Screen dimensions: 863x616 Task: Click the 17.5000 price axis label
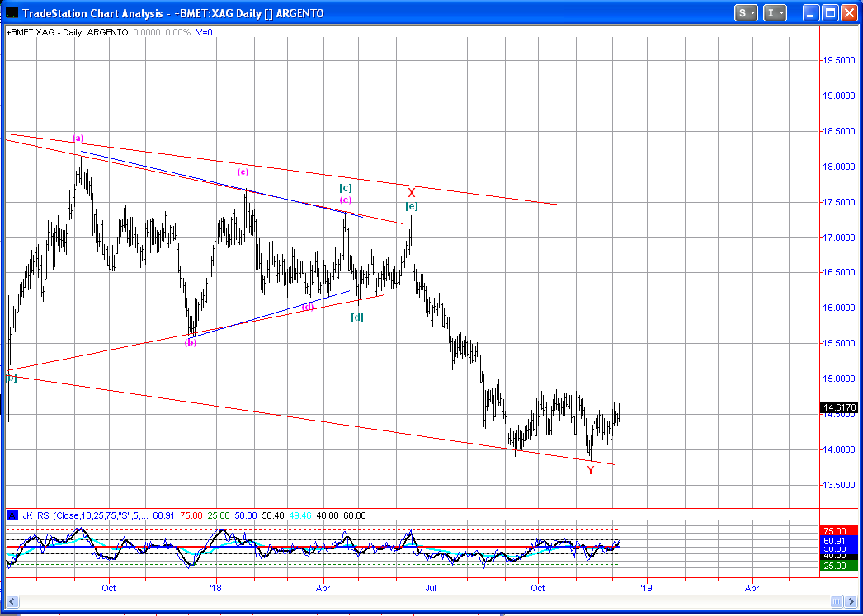[x=839, y=202]
